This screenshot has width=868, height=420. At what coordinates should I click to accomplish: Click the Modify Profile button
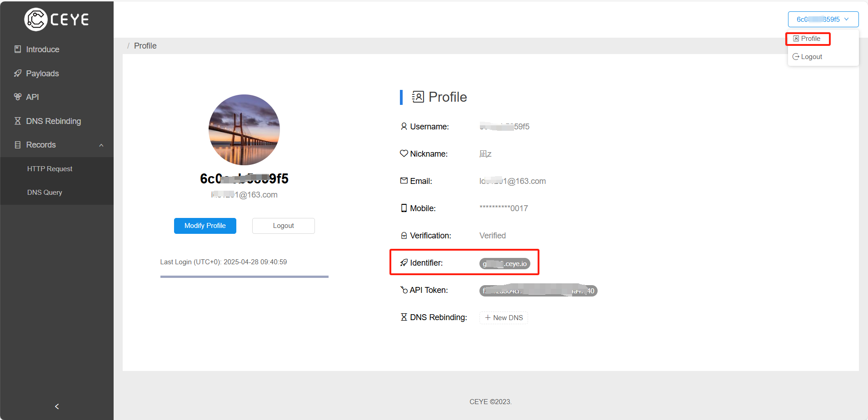click(205, 226)
